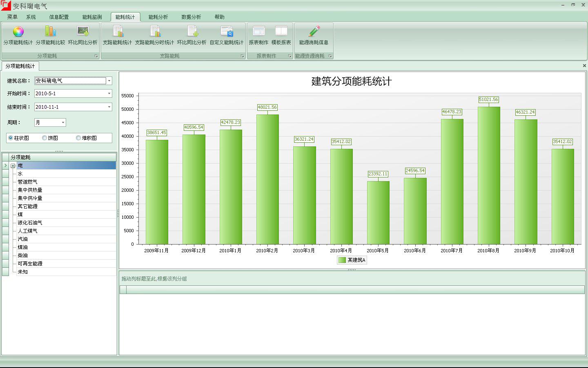Switch to the 能耗分析 ribbon tab
588x368 pixels.
158,17
